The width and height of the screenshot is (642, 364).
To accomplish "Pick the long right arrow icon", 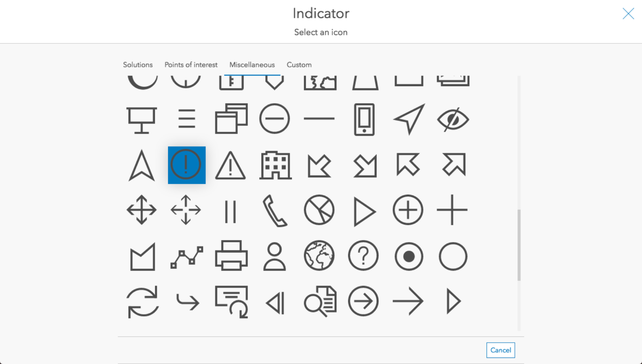I will [408, 301].
